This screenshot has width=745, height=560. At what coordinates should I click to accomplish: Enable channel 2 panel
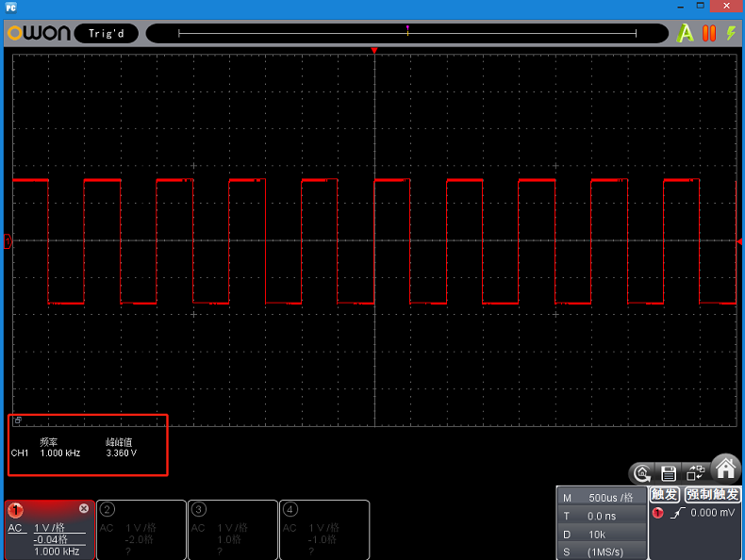108,509
